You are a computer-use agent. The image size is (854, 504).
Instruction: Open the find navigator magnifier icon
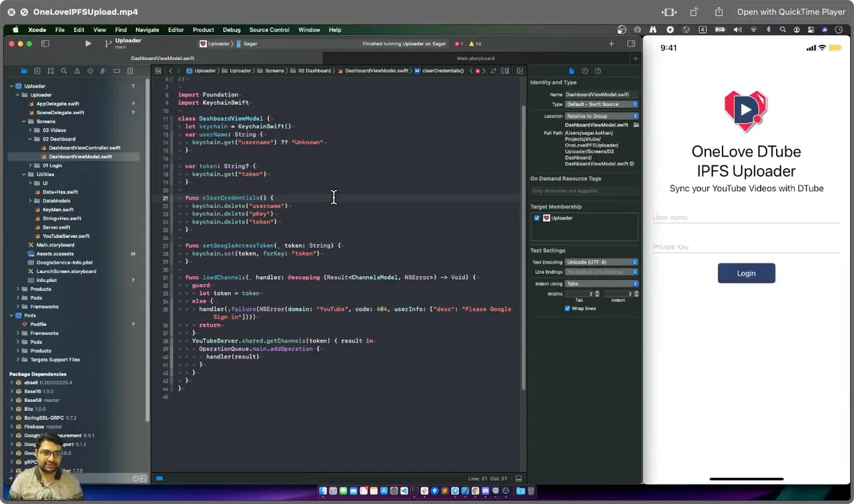click(x=63, y=71)
